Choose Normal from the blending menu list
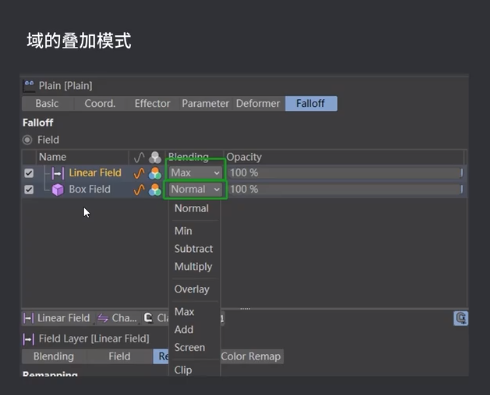The image size is (490, 395). coord(192,208)
